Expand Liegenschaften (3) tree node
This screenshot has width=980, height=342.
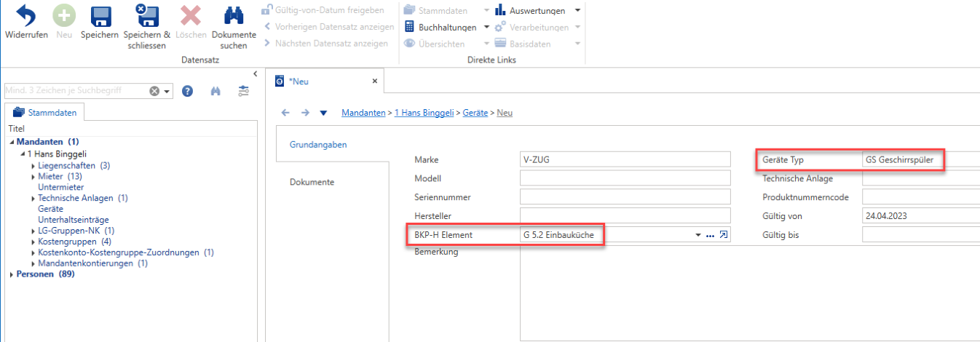click(x=33, y=166)
